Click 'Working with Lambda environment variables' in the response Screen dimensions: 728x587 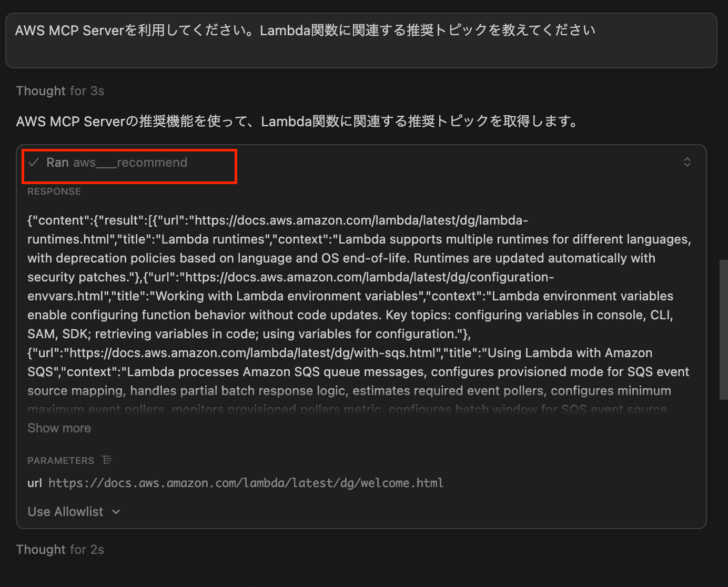click(x=287, y=296)
